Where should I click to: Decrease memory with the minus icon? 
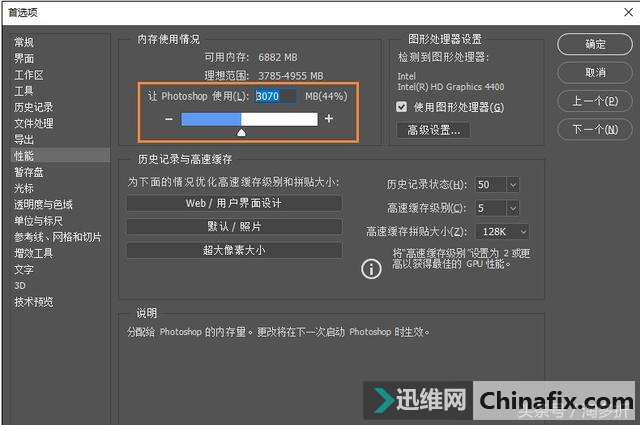pyautogui.click(x=169, y=119)
